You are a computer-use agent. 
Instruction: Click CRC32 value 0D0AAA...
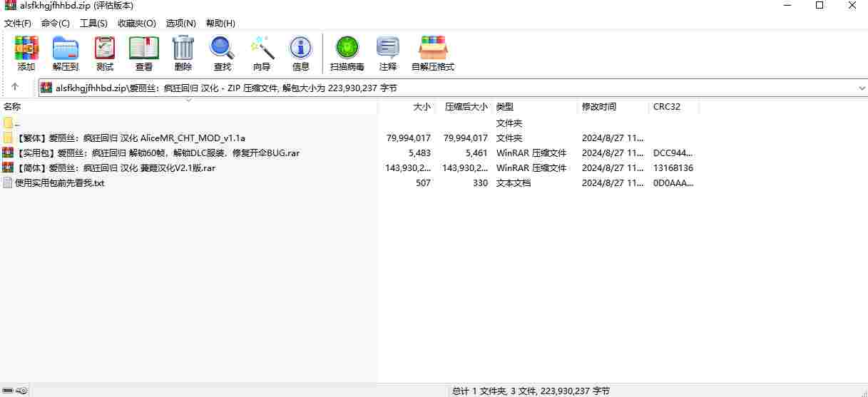[673, 182]
